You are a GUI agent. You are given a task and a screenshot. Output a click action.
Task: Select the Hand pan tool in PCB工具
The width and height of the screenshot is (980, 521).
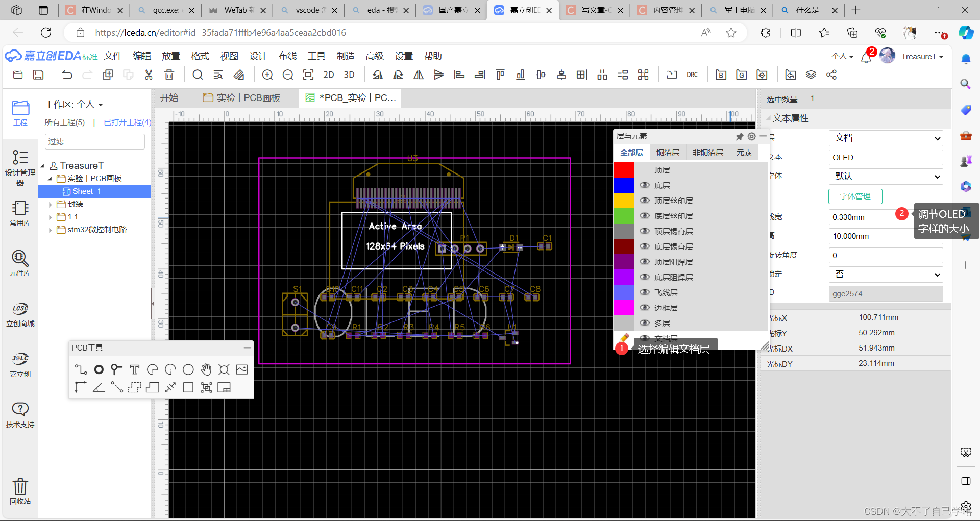point(206,369)
